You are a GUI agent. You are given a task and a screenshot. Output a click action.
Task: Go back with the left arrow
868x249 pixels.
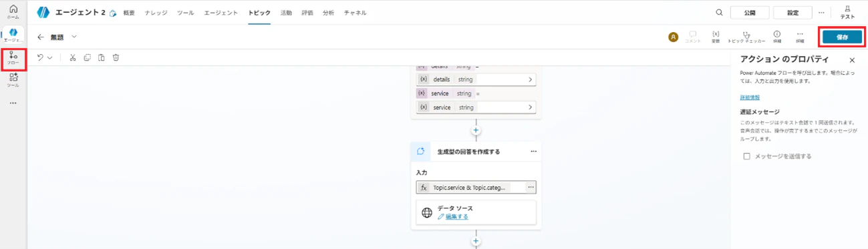pyautogui.click(x=41, y=37)
